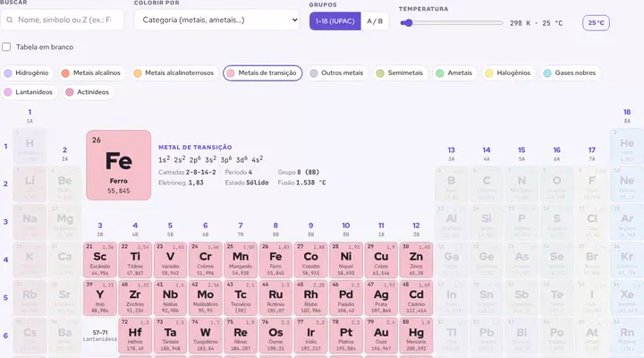Select the Tc Tecnécio element cell
Screen dimensions: 644x358
pyautogui.click(x=241, y=298)
